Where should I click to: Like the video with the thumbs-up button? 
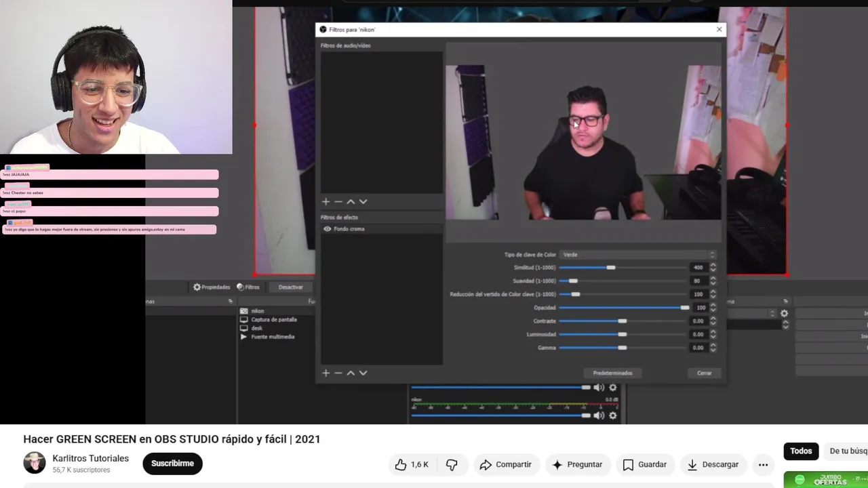pyautogui.click(x=412, y=464)
